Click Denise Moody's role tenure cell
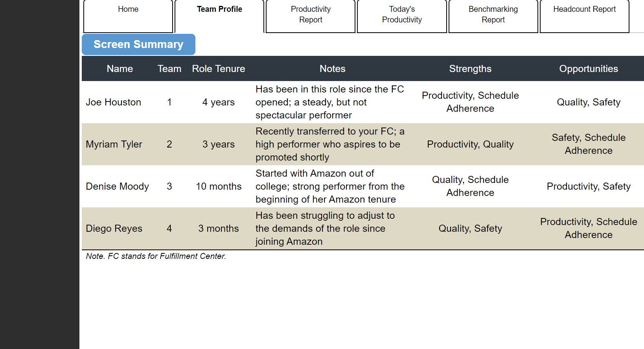 pos(219,186)
